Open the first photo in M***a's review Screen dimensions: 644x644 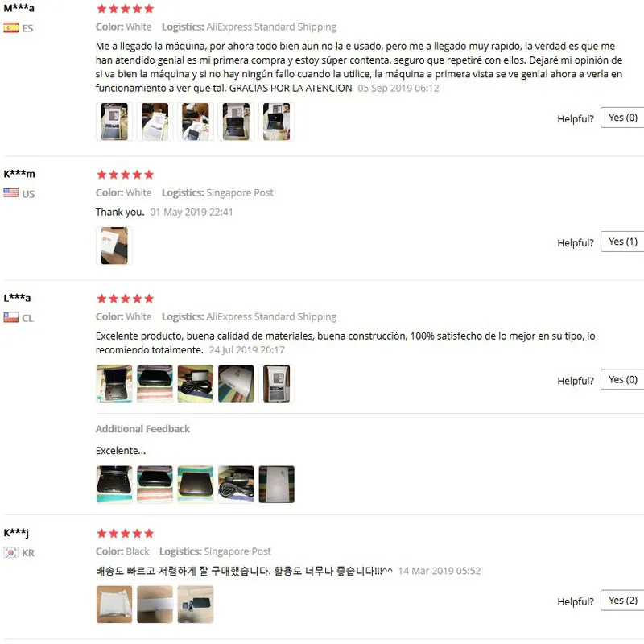114,122
